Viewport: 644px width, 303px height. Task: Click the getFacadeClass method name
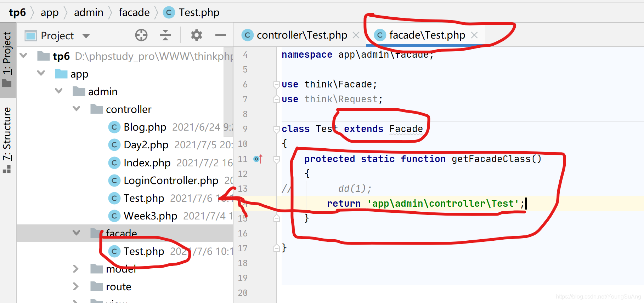point(491,159)
